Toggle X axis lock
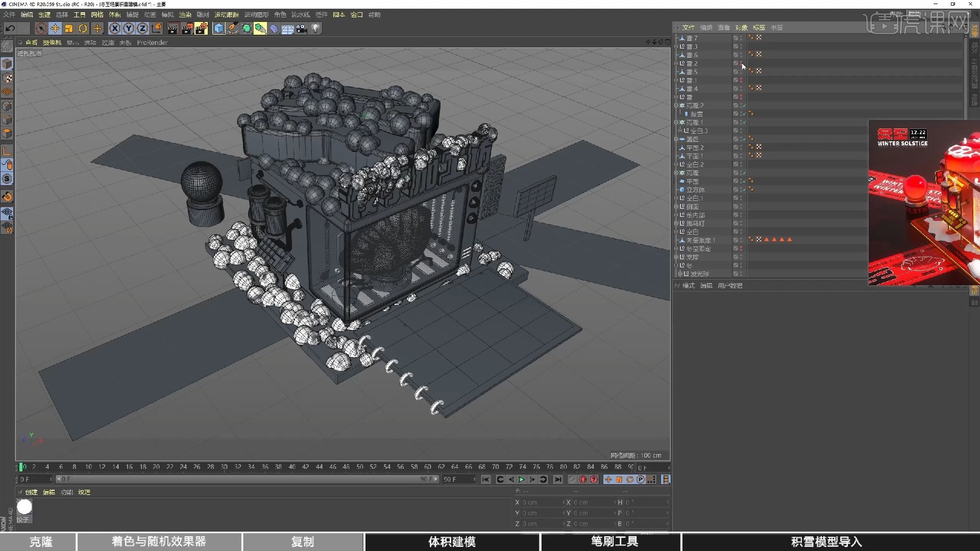980x551 pixels. pos(115,29)
